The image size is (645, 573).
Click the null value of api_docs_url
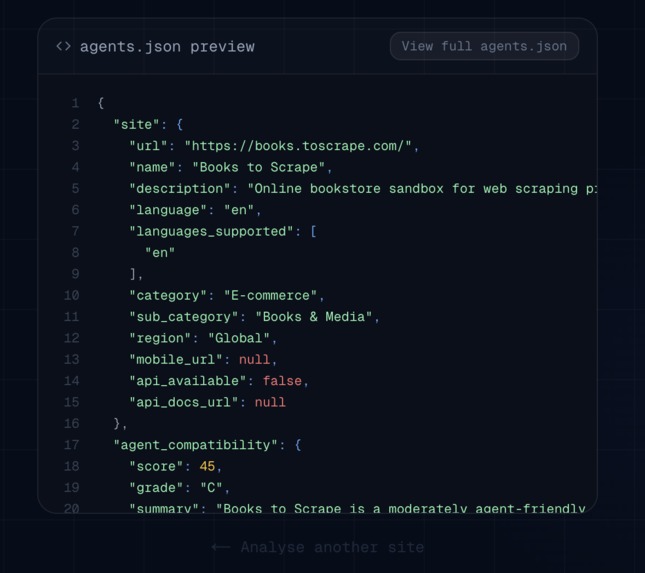270,403
